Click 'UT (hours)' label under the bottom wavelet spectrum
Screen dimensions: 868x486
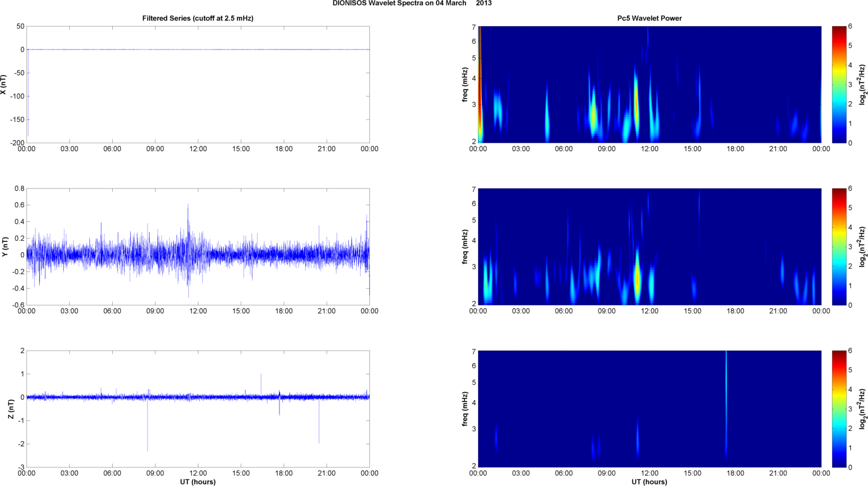649,481
